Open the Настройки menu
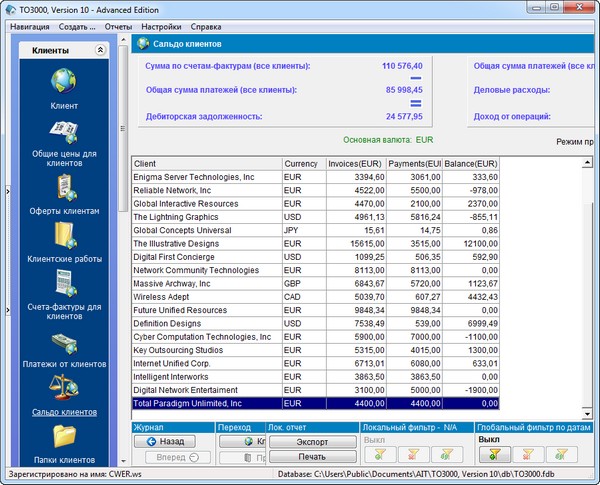Viewport: 600px width, 485px height. (x=162, y=25)
